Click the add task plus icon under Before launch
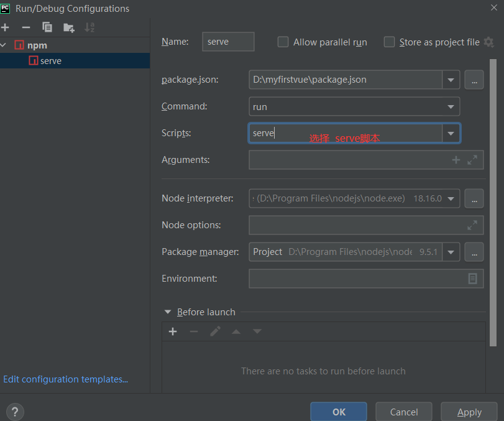 [173, 331]
